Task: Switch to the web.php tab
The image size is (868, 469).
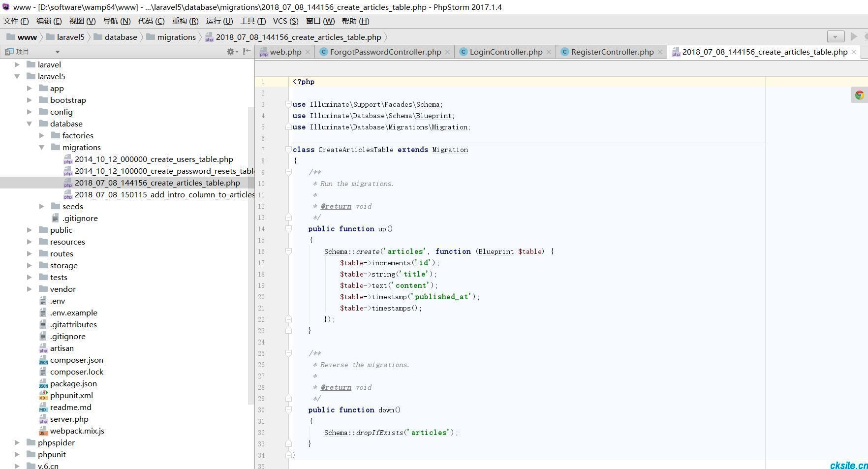Action: click(285, 52)
